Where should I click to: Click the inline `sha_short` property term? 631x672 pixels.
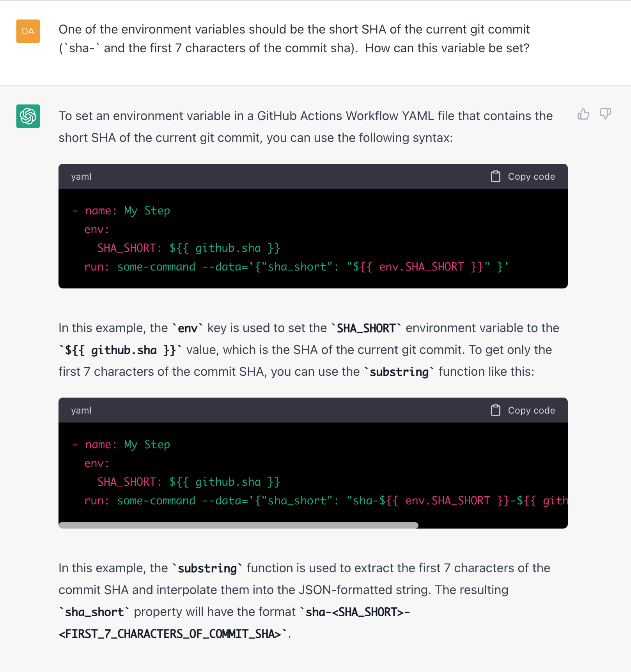[94, 612]
